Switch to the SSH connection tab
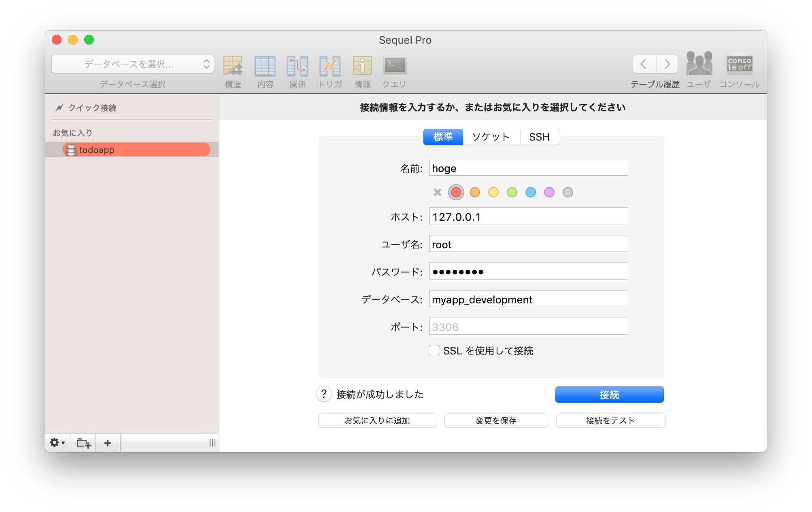 click(540, 137)
